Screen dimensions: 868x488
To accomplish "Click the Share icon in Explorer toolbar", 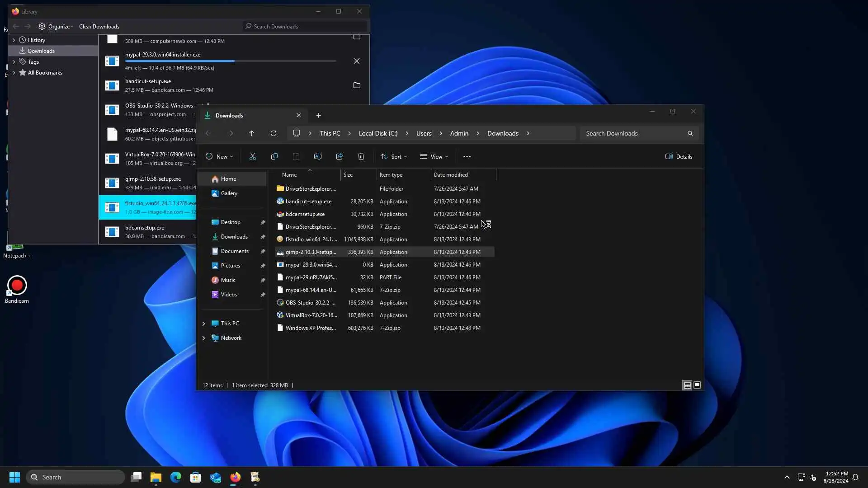I will point(340,156).
